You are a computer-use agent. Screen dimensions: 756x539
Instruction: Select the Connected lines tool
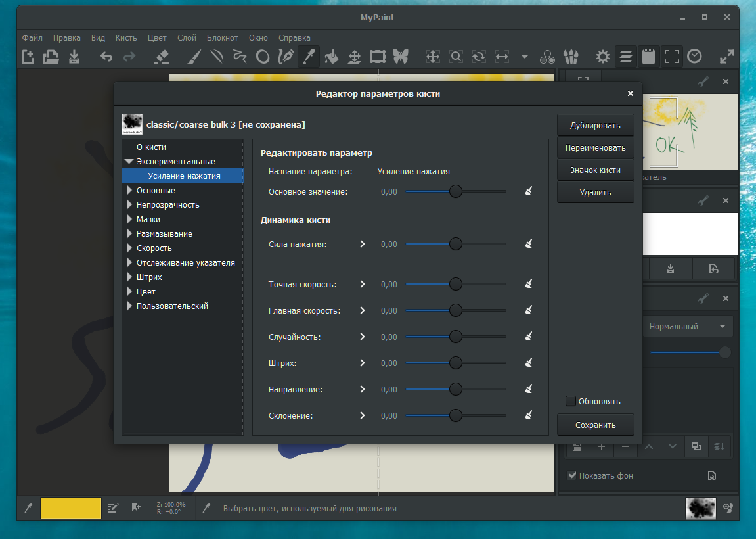[240, 57]
